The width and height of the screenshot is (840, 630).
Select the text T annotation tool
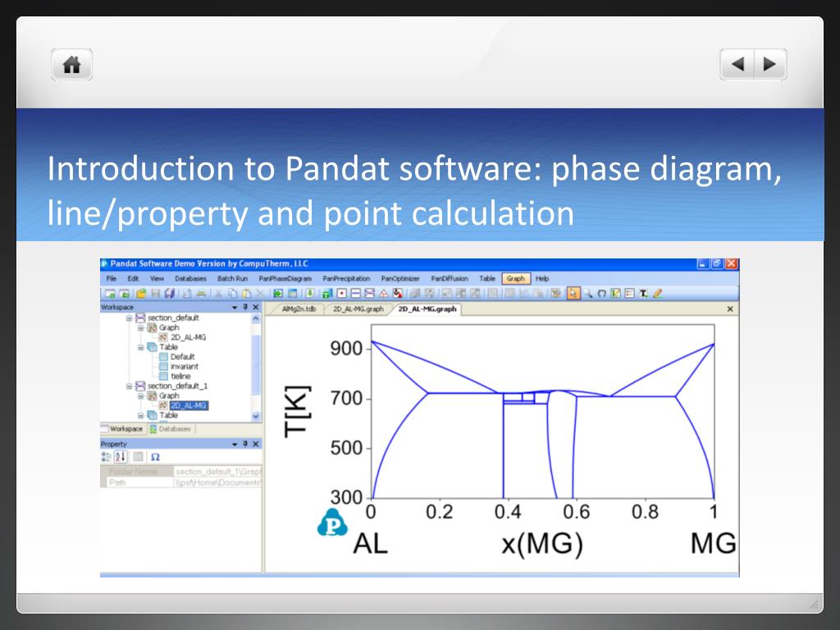click(x=643, y=293)
